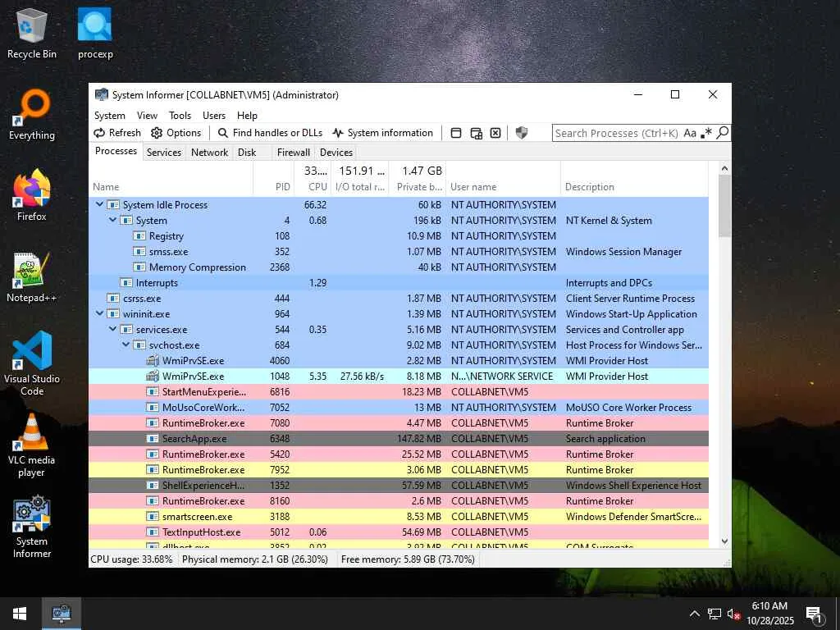Click the find window toolbar icon
This screenshot has width=840, height=630.
456,133
